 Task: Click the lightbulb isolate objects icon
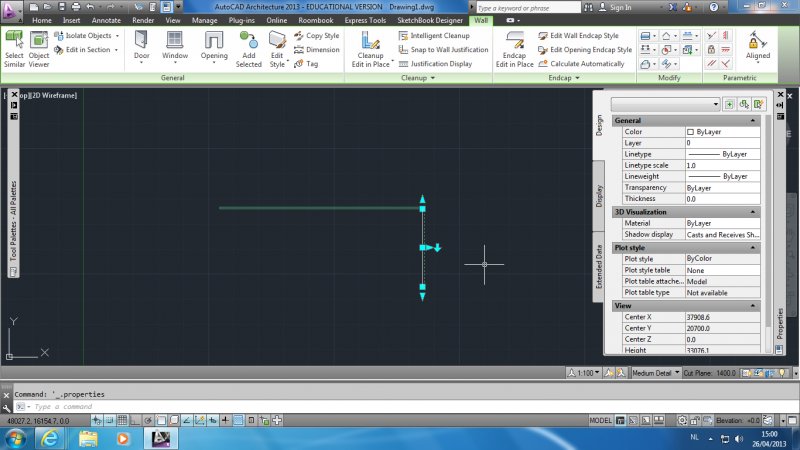(782, 373)
